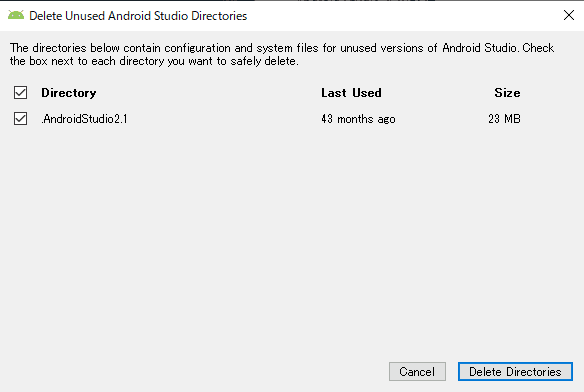584x392 pixels.
Task: Click the Android Studio logo in title bar
Action: point(16,15)
